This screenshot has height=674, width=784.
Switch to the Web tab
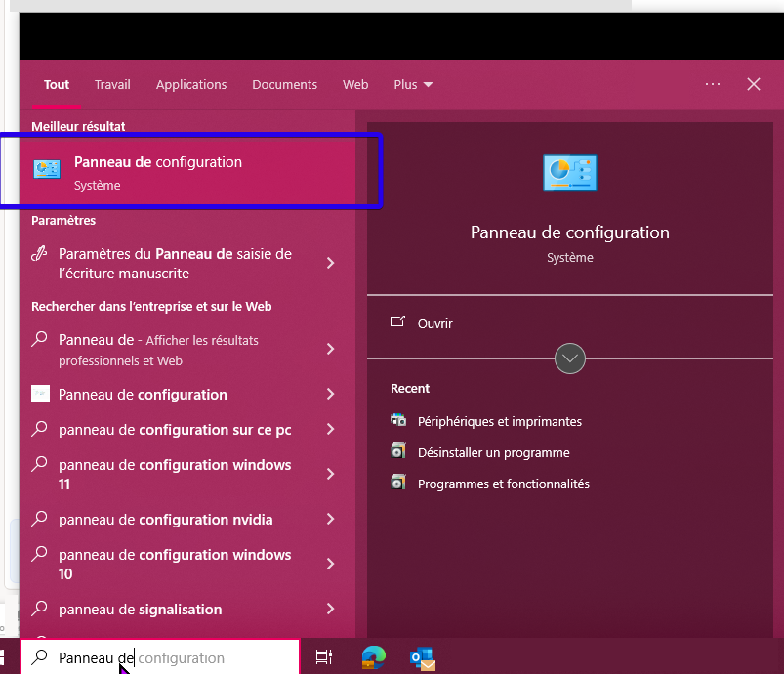[355, 85]
